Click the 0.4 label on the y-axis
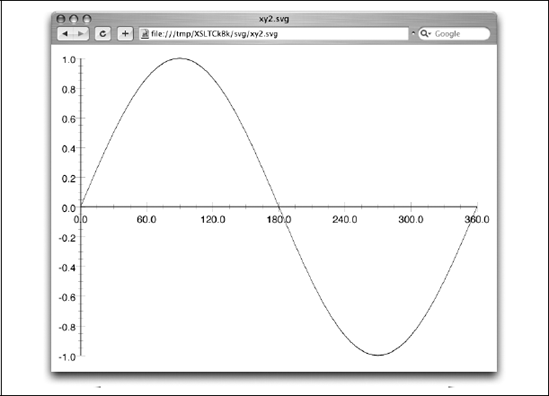This screenshot has height=396, width=549. click(69, 149)
